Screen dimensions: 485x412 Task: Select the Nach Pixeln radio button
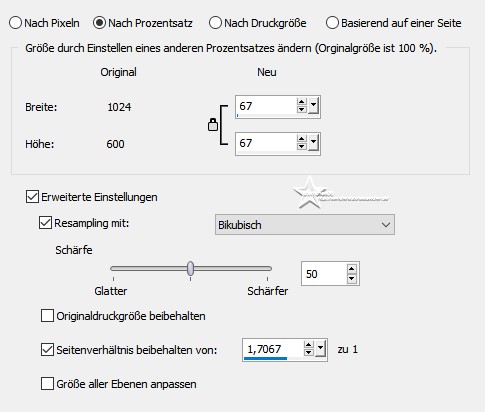tap(15, 23)
